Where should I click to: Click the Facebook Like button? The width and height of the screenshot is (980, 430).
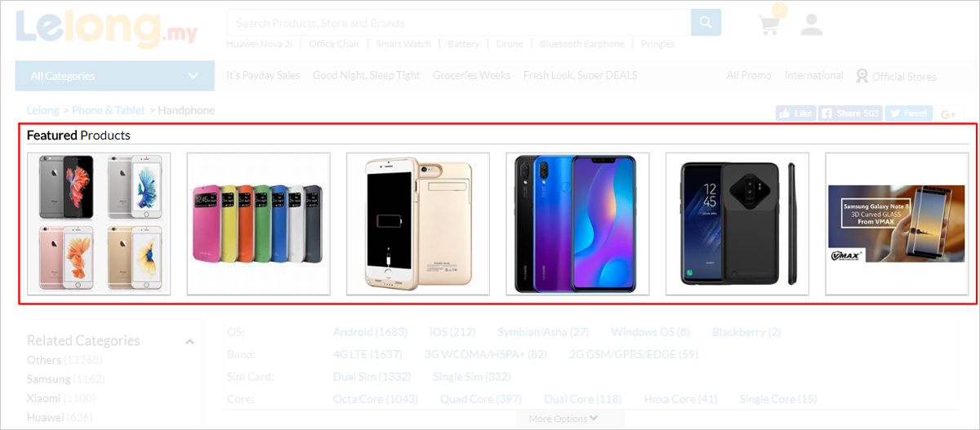(x=796, y=113)
